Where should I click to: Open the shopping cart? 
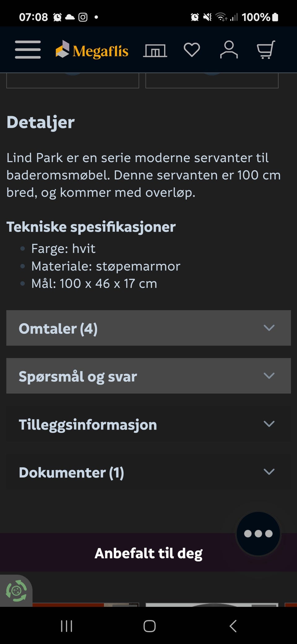(x=266, y=50)
